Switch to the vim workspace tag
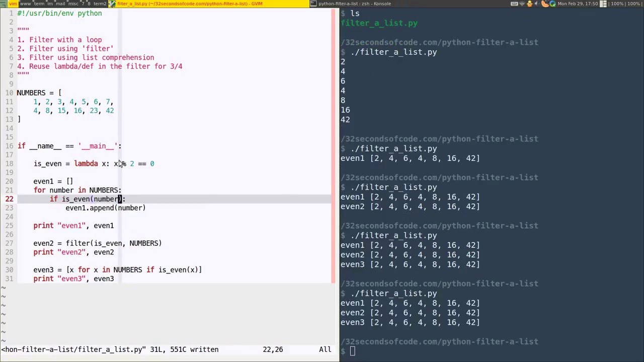Viewport: 644px width, 362px height. [x=13, y=4]
